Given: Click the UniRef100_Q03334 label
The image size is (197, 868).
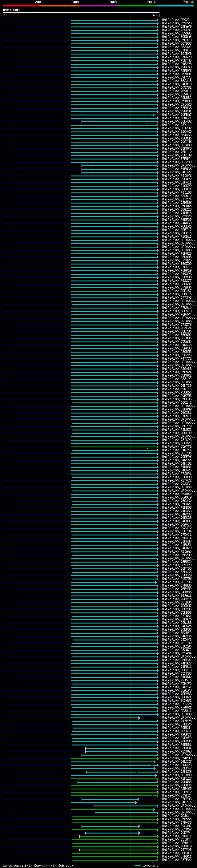Looking at the screenshot, I should pos(176,484).
